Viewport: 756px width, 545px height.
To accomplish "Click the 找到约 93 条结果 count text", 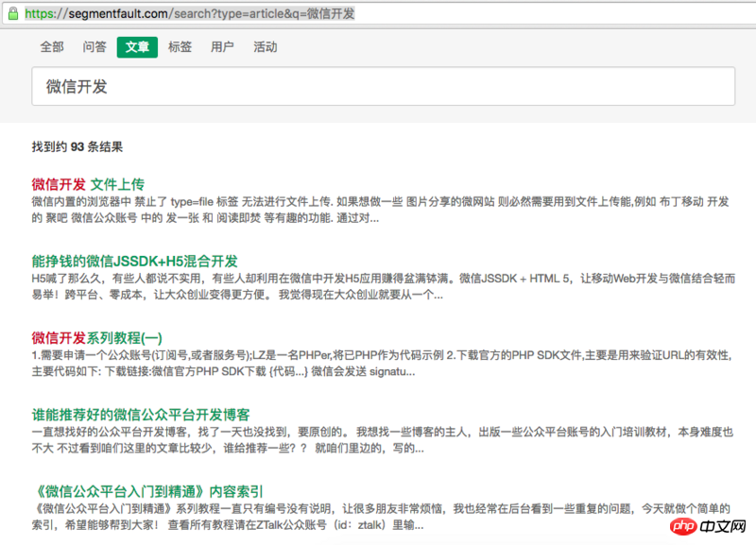I will coord(77,146).
